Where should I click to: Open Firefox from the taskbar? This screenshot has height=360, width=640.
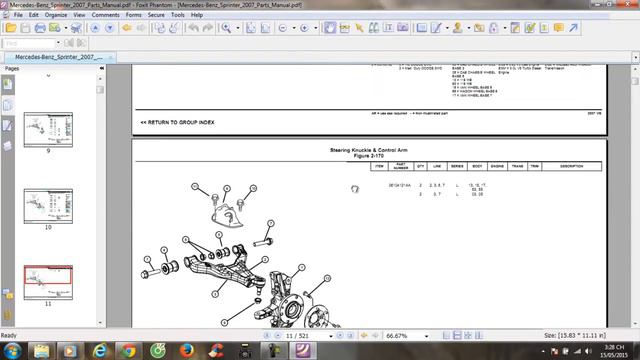pyautogui.click(x=187, y=351)
